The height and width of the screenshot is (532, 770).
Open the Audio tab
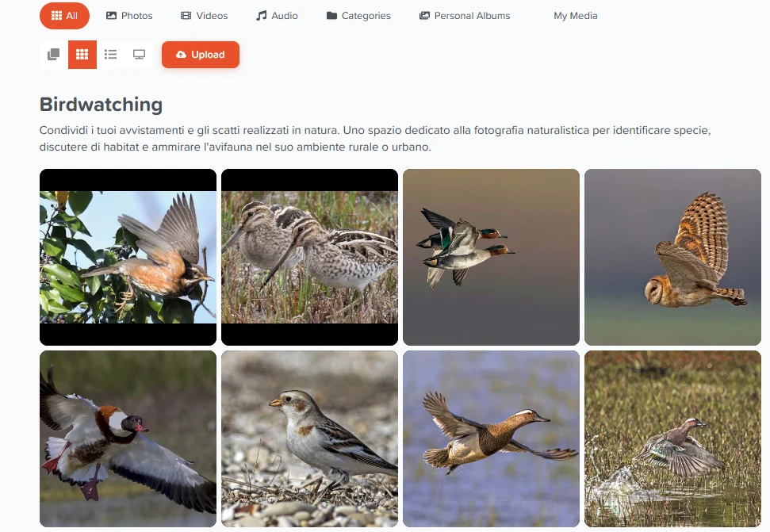277,16
